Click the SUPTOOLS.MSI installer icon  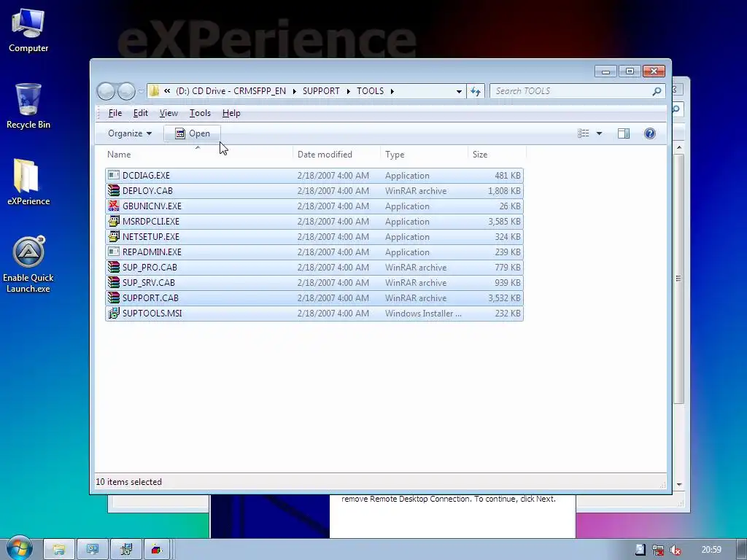[x=113, y=313]
